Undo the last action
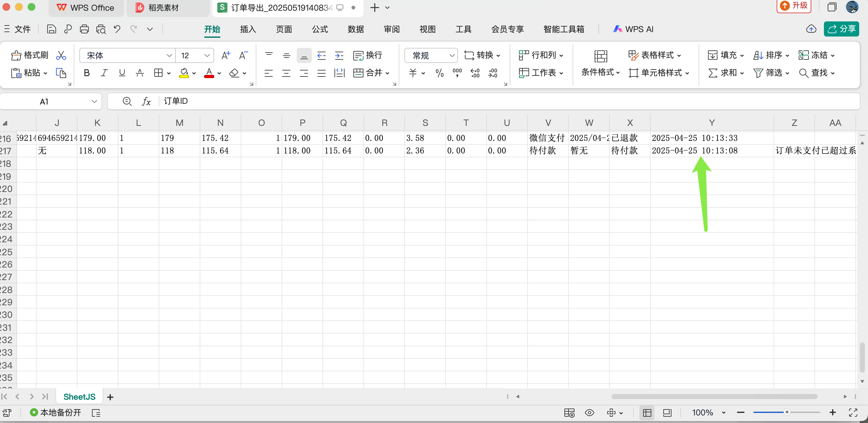The image size is (868, 423). (117, 29)
